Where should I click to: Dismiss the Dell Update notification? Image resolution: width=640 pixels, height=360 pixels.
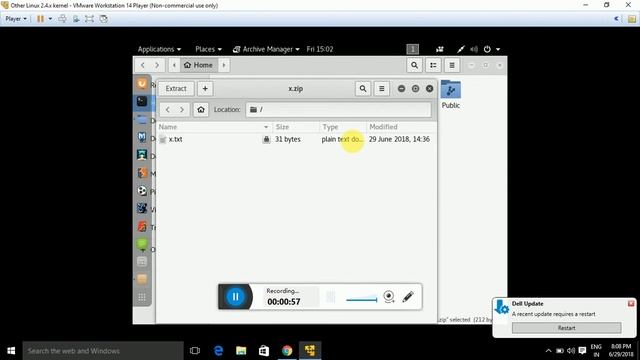point(631,303)
